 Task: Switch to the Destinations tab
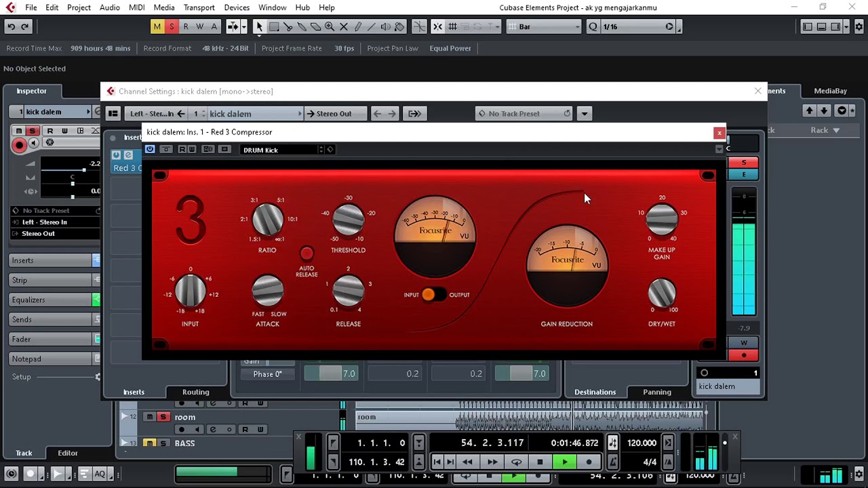click(595, 392)
